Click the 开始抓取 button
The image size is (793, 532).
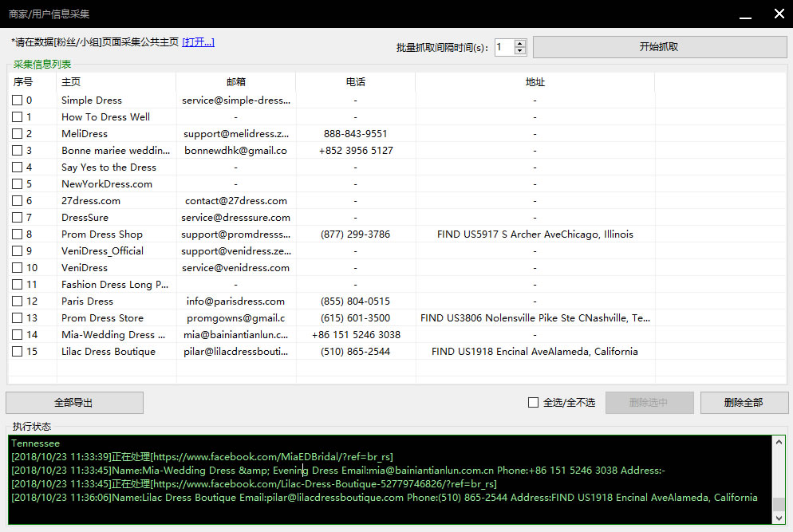(658, 47)
